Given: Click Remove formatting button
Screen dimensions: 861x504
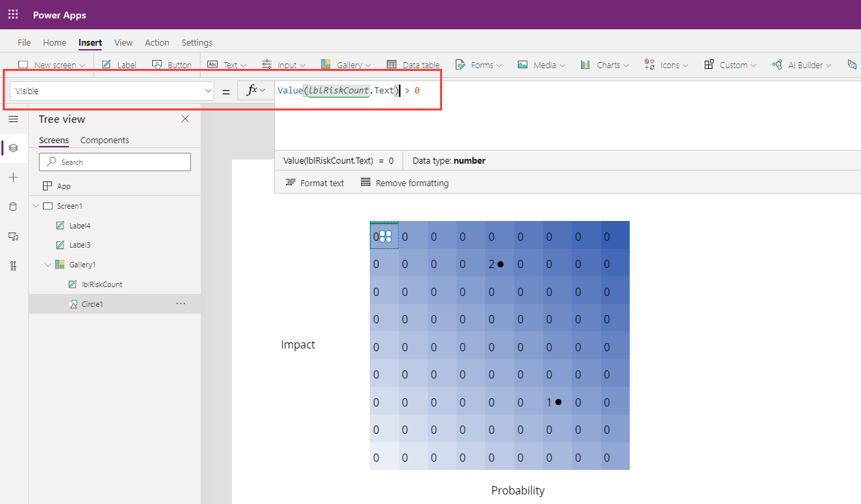Looking at the screenshot, I should 405,183.
